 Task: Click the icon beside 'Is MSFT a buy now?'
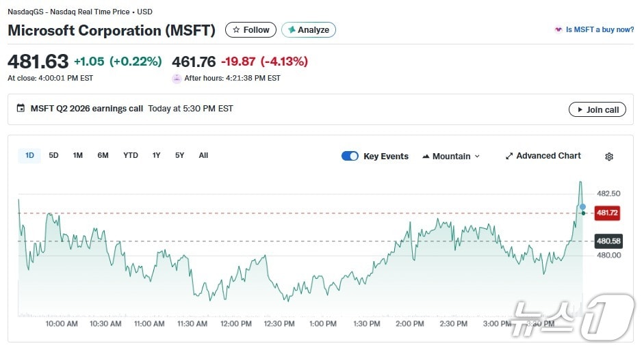click(558, 30)
